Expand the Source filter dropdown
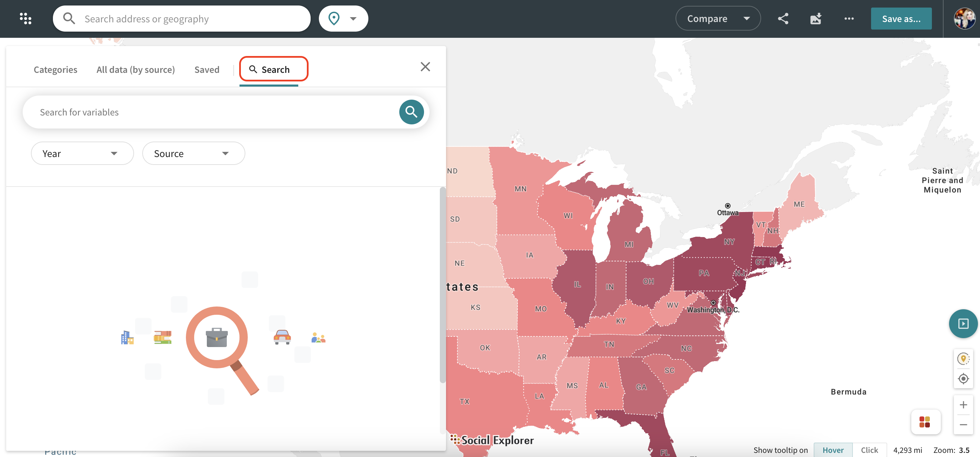The width and height of the screenshot is (980, 457). 193,153
